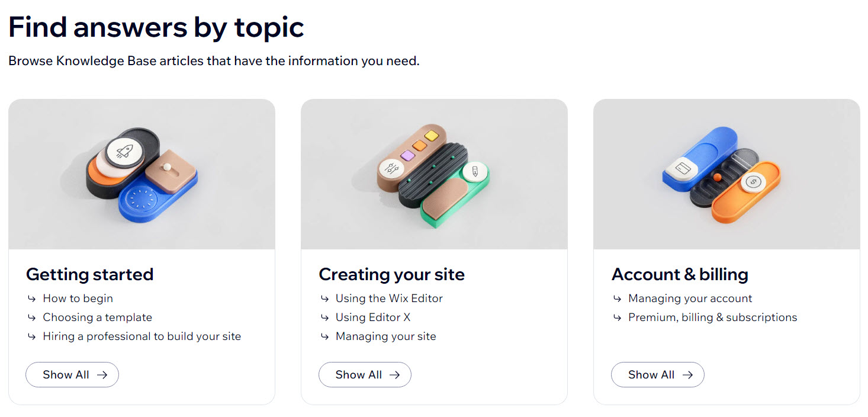This screenshot has height=417, width=868.
Task: Click Show All under Account & billing
Action: (x=657, y=374)
